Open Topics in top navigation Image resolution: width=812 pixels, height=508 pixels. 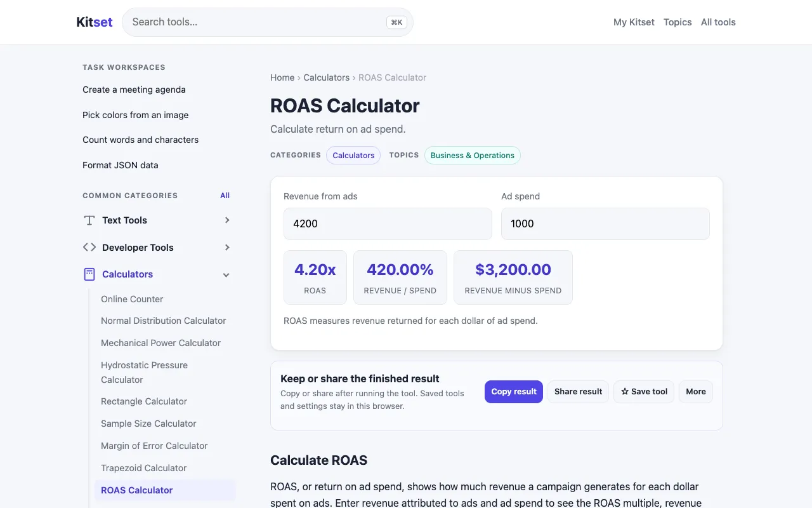pyautogui.click(x=678, y=22)
